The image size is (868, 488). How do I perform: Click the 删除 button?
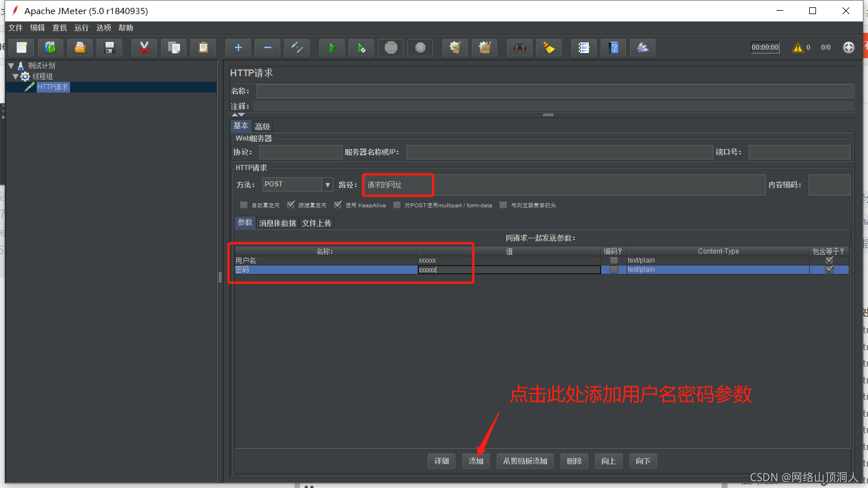pos(574,461)
